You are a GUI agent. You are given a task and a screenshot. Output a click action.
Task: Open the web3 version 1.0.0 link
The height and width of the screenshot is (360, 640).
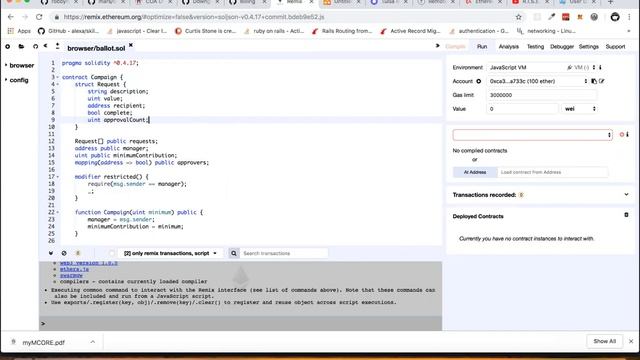click(x=89, y=263)
